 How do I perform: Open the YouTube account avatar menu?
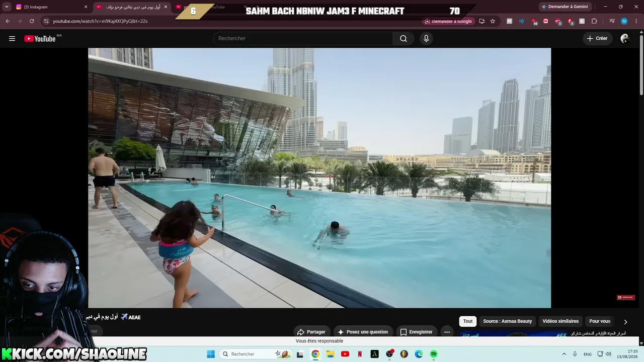pyautogui.click(x=625, y=39)
